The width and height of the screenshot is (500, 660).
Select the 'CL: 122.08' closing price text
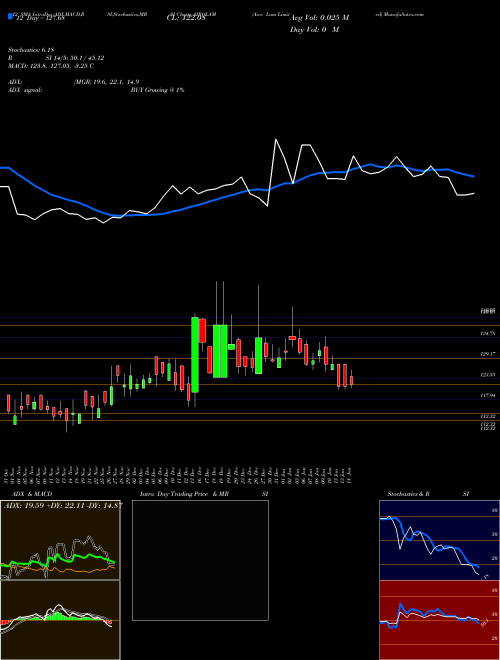coord(186,18)
